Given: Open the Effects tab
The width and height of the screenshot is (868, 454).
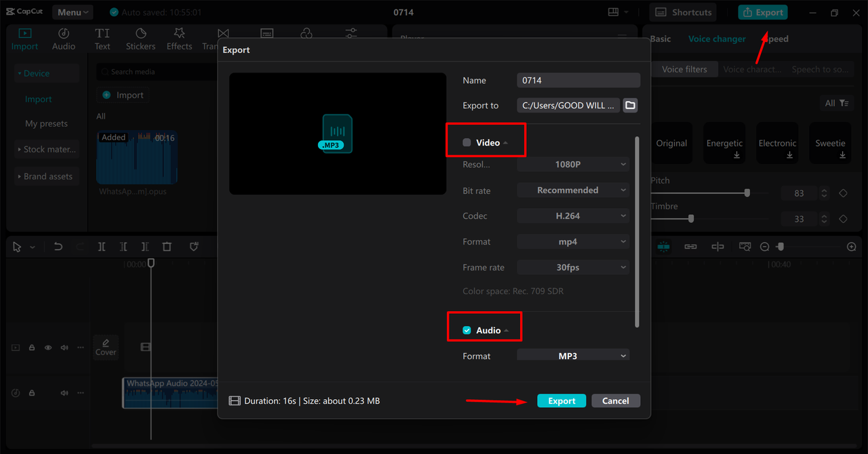Looking at the screenshot, I should [x=179, y=39].
